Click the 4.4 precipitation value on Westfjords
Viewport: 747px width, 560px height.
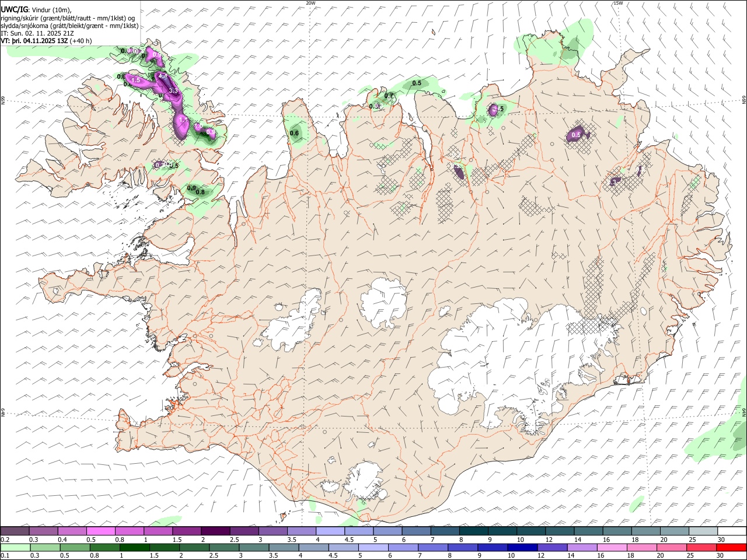click(163, 76)
